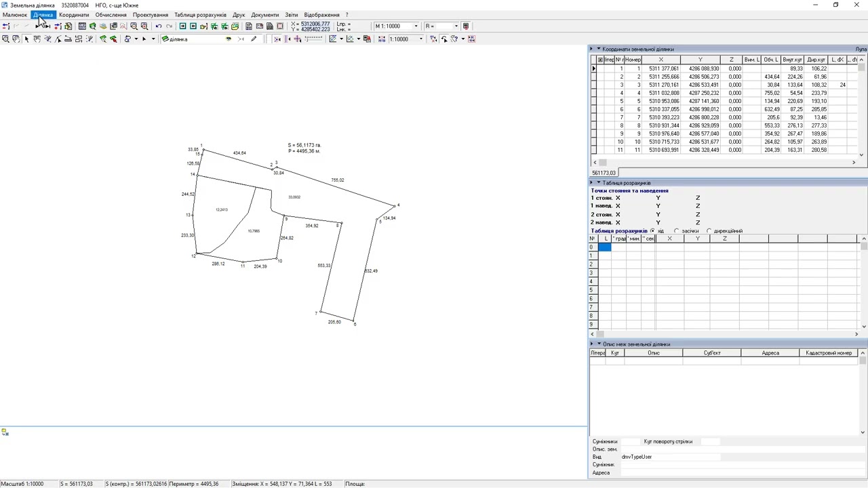Open the 'Малюнок' menu
Screen dimensions: 868x488
point(15,15)
